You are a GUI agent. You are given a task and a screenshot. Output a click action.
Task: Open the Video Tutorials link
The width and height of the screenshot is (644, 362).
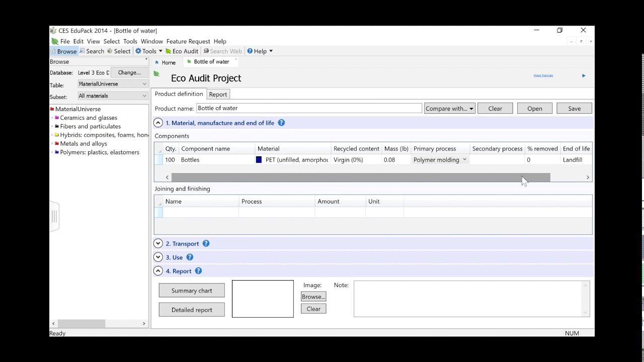coord(543,75)
